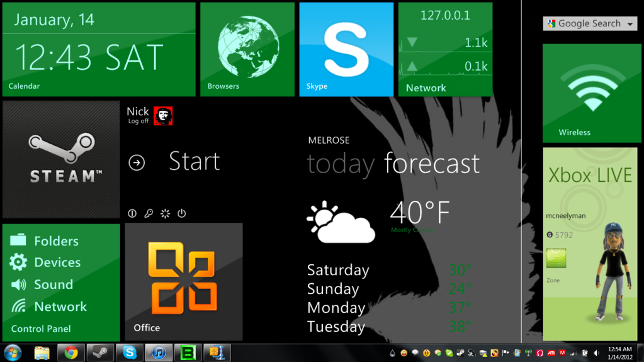Open the Windows Start orb
This screenshot has width=644, height=362.
13,353
